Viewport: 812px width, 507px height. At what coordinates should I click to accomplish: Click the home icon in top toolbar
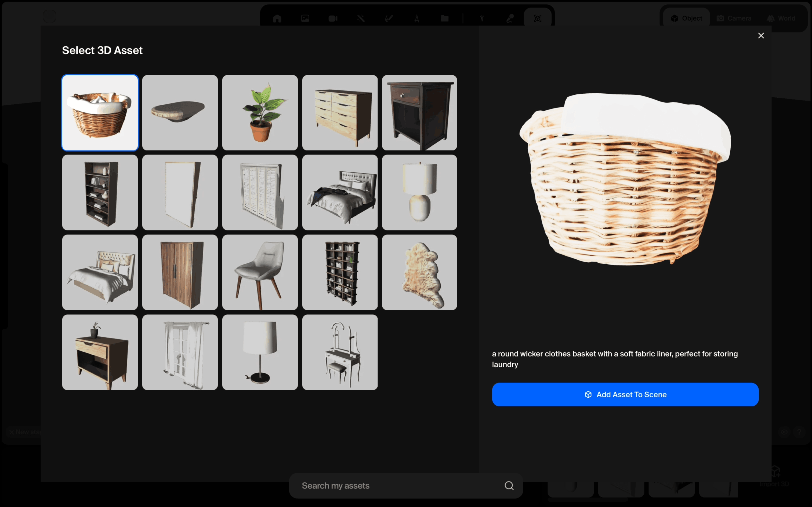(277, 19)
